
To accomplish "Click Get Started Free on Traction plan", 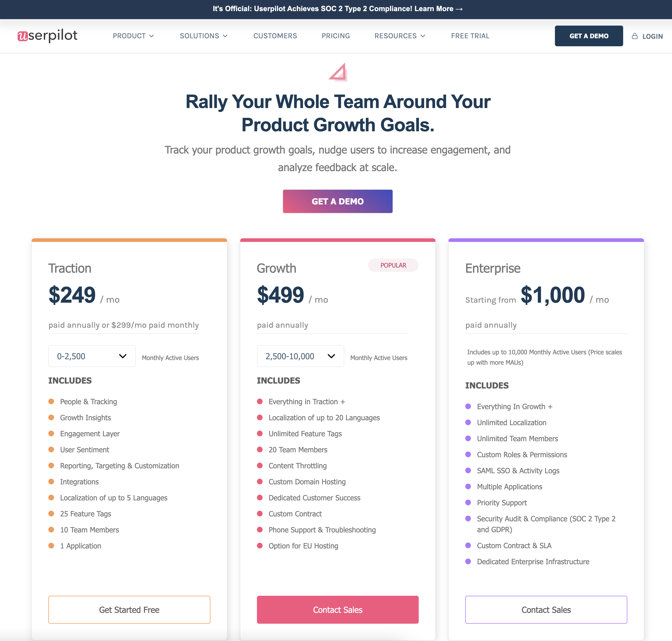I will click(x=129, y=610).
